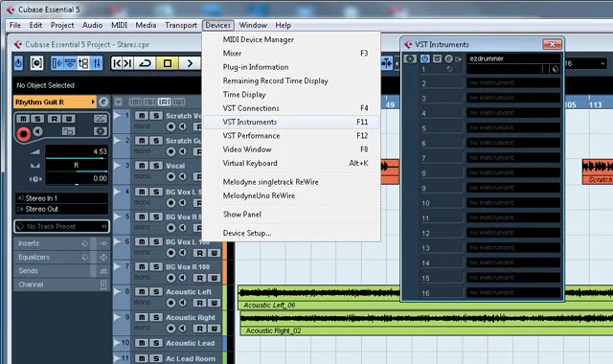Toggle Write on Acoustic Left track
Image resolution: width=613 pixels, height=364 pixels.
215,303
